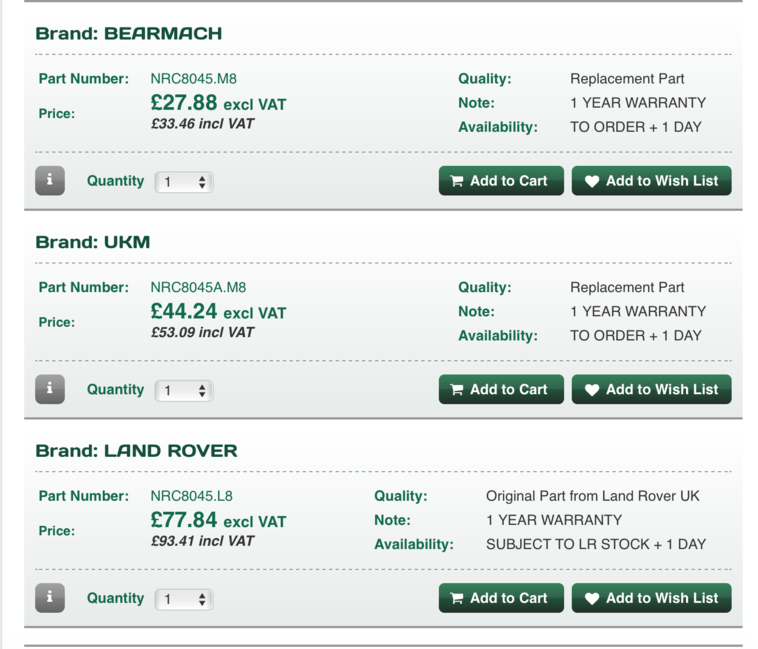Image resolution: width=758 pixels, height=649 pixels.
Task: Click the £93.41 incl VAT text
Action: tap(203, 541)
